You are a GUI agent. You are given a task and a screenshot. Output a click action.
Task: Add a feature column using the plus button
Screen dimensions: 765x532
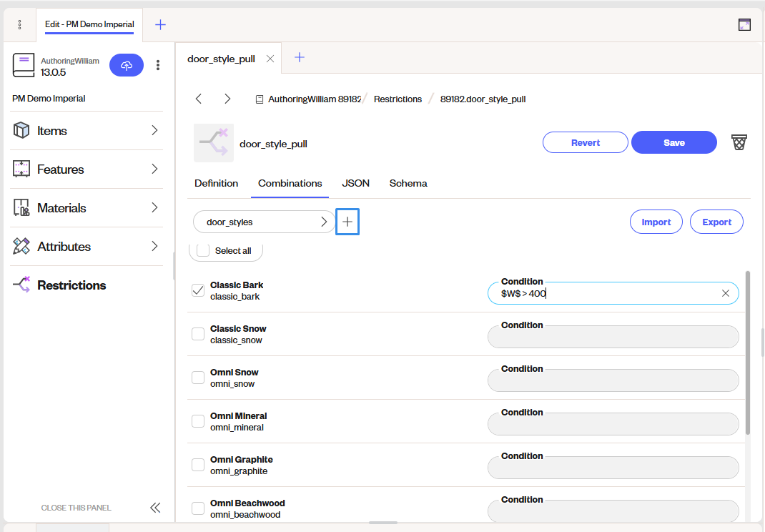[347, 222]
